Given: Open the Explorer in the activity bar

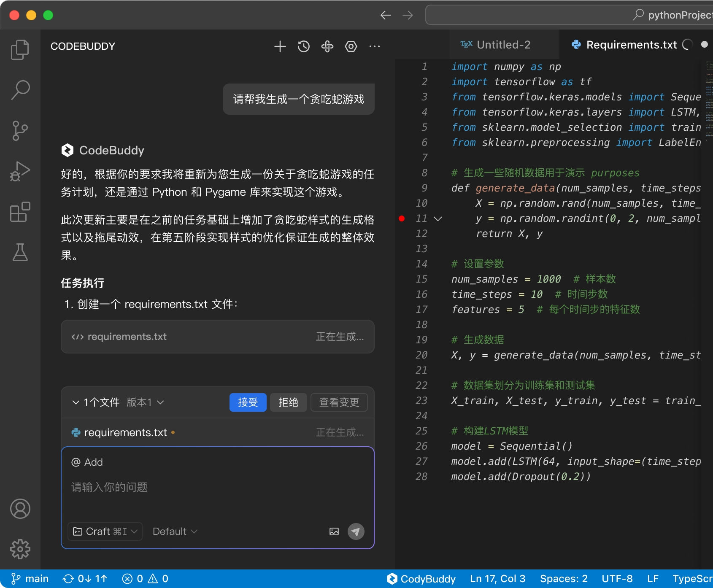Looking at the screenshot, I should [20, 49].
